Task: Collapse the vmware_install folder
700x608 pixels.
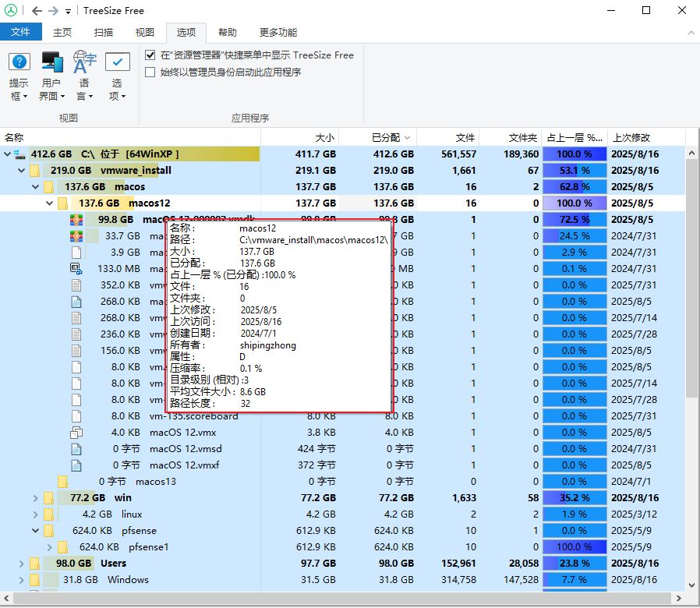Action: (x=21, y=171)
